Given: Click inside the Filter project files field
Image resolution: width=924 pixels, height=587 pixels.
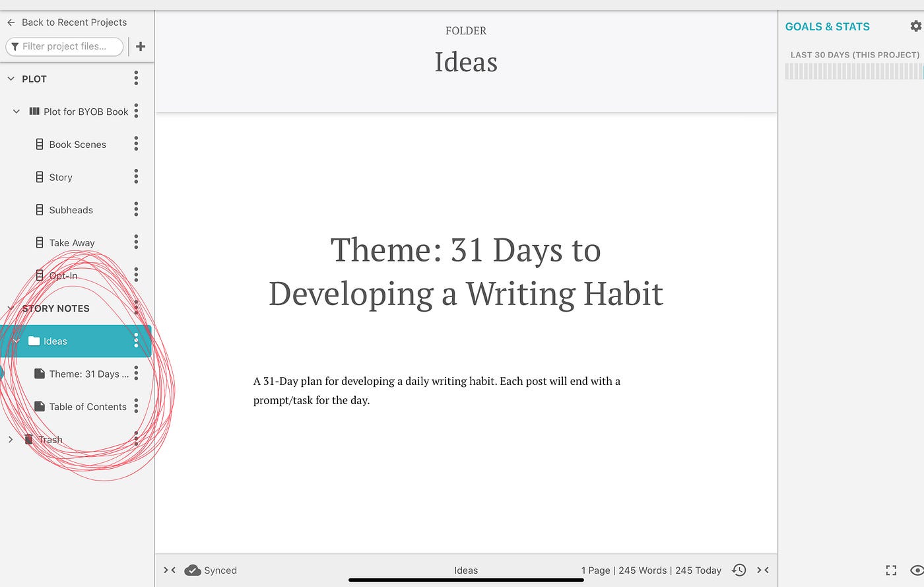Looking at the screenshot, I should pyautogui.click(x=64, y=46).
